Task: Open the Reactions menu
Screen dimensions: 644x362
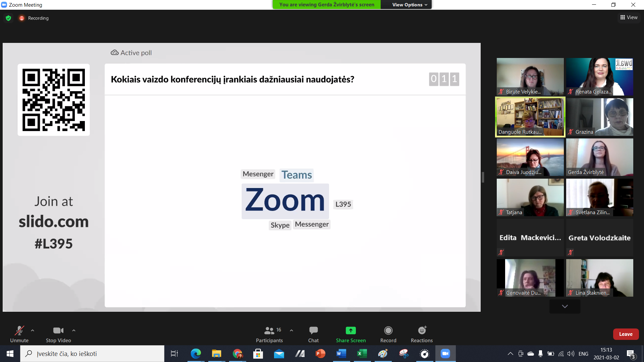Action: [x=422, y=335]
